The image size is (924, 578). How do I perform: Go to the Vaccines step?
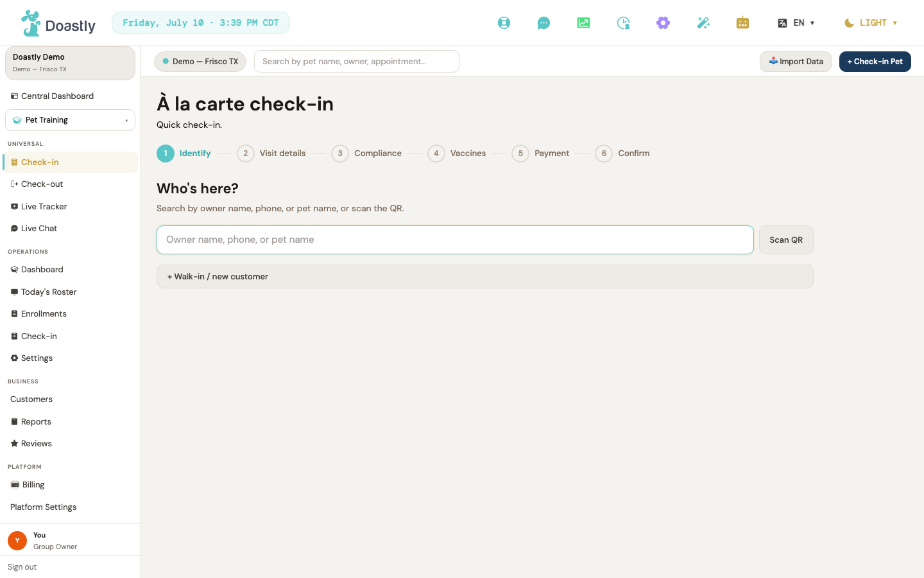coord(457,153)
